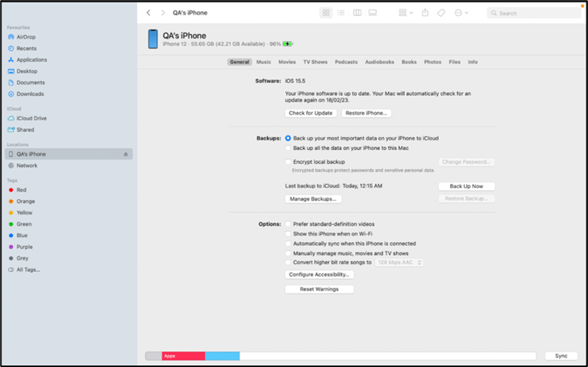The image size is (588, 367).
Task: Switch to list view in toolbar
Action: pyautogui.click(x=341, y=13)
